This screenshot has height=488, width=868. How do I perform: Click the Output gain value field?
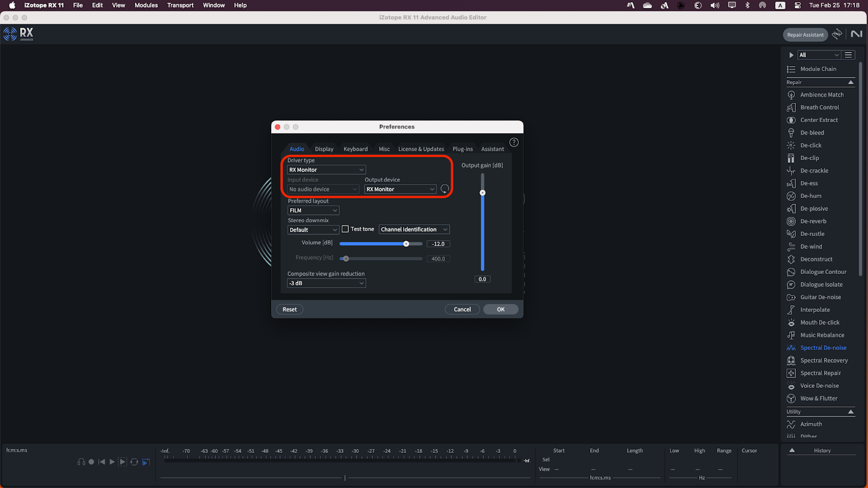pos(482,279)
